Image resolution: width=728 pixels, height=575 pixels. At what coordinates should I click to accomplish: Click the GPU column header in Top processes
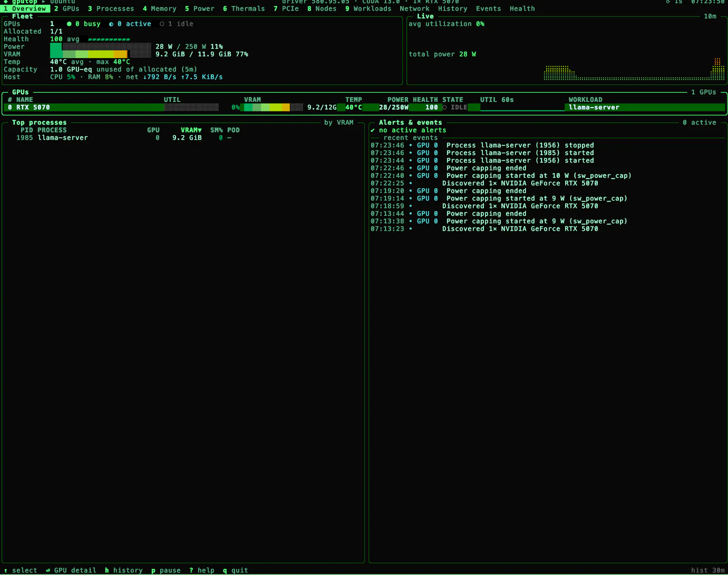[153, 130]
